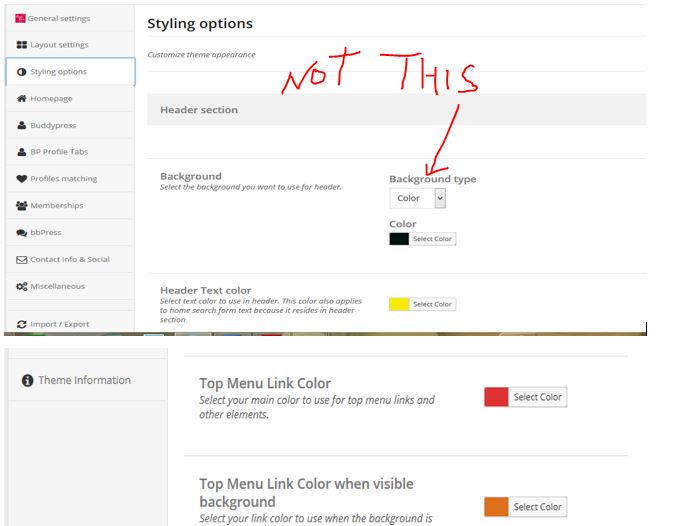Screen dimensions: 675x526
Task: Click Select Color for header background
Action: (433, 239)
